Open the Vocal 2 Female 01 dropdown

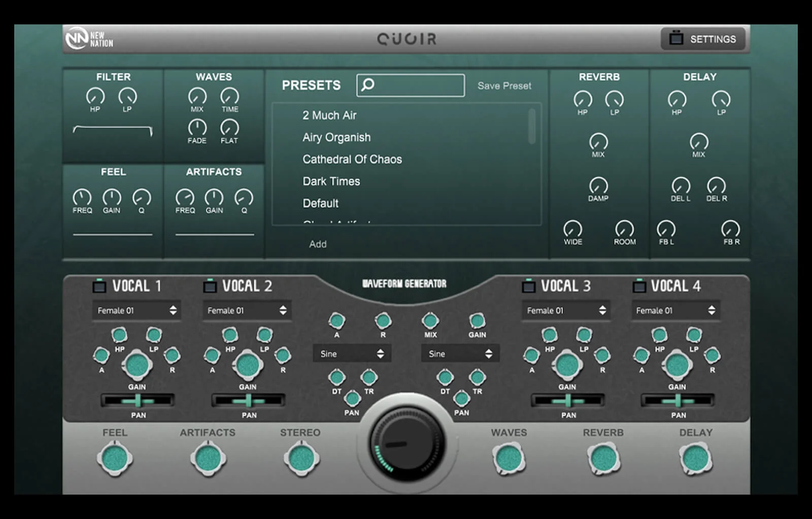247,310
